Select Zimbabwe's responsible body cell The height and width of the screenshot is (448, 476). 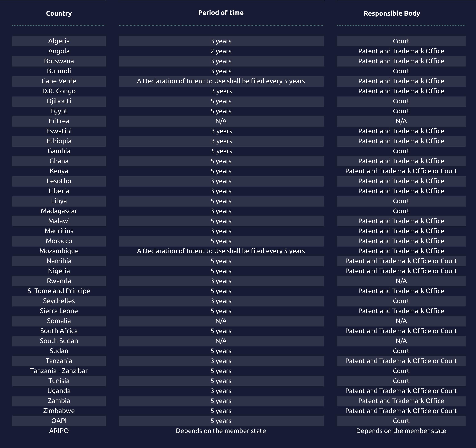click(401, 411)
